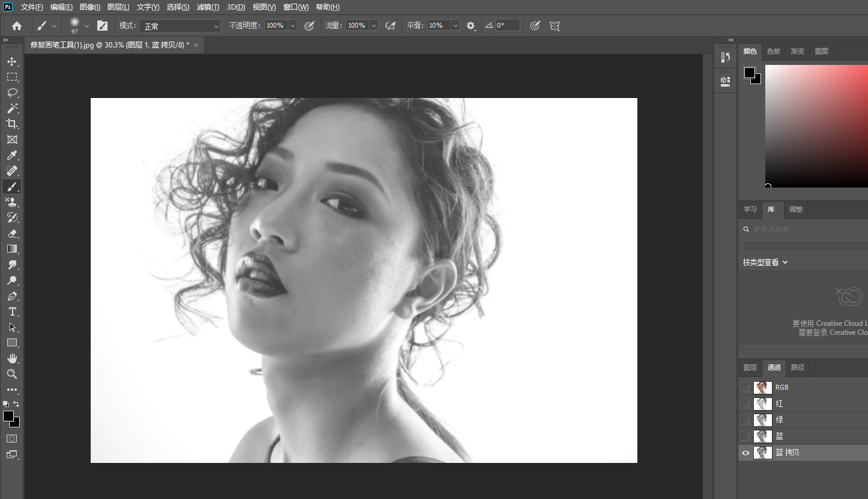Select the Lasso tool
868x499 pixels.
click(12, 93)
